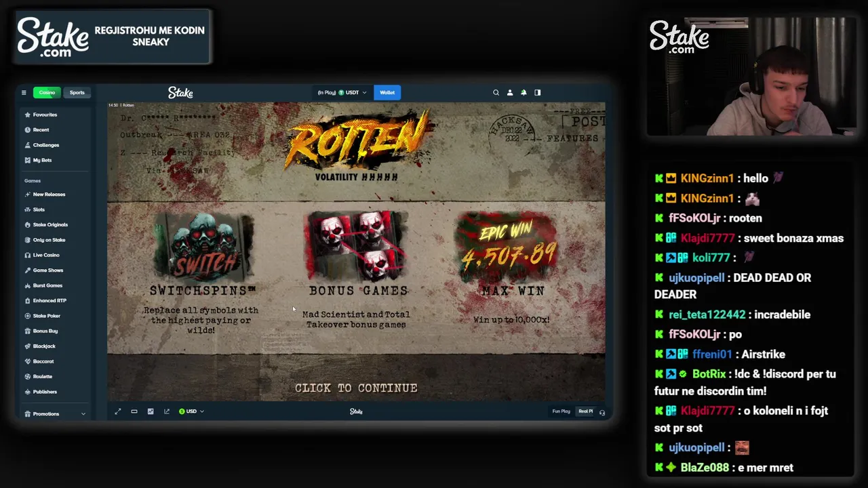The height and width of the screenshot is (488, 868).
Task: Open the hamburger menu in Stake header
Action: (x=24, y=92)
